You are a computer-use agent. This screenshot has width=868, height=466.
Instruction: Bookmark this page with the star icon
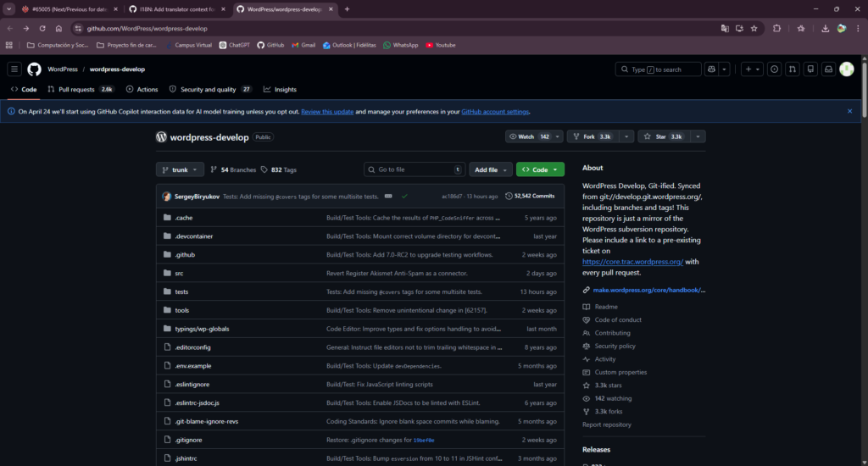[x=754, y=28]
